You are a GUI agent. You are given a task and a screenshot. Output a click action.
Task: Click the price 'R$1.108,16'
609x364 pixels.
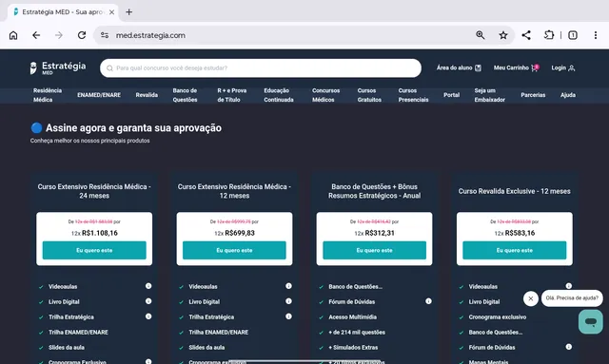(99, 233)
